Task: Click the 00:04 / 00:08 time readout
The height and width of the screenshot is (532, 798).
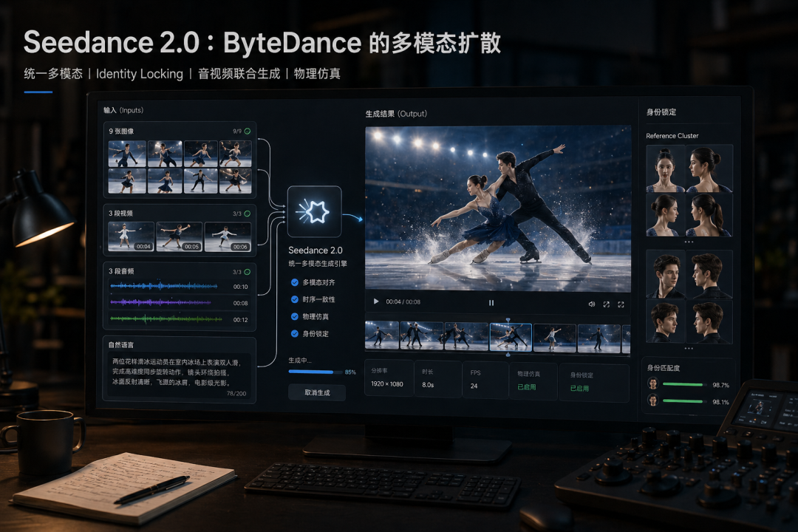Action: tap(403, 301)
